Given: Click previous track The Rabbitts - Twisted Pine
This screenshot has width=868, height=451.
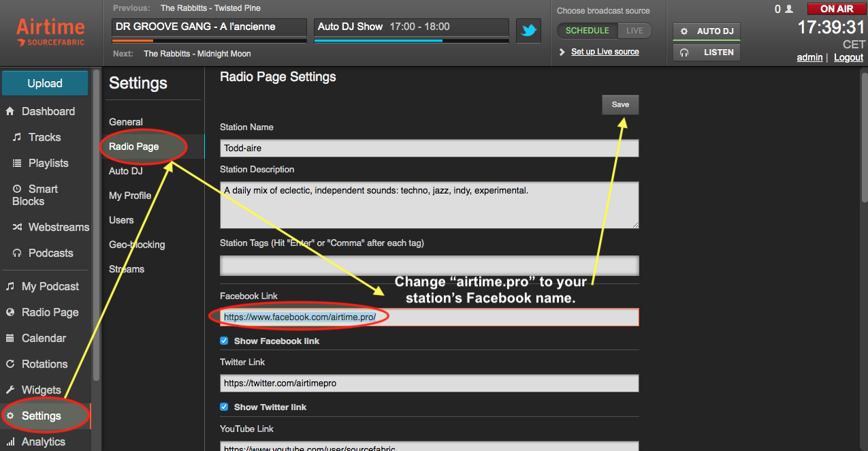Looking at the screenshot, I should click(x=210, y=8).
